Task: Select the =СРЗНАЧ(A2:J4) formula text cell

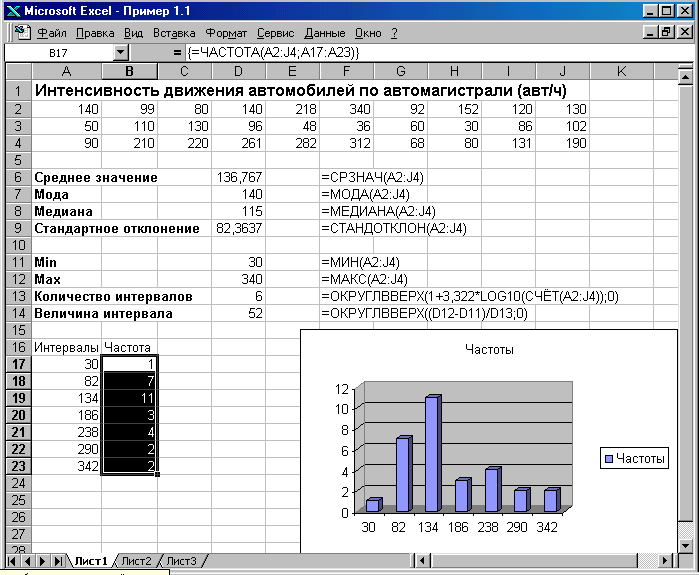Action: click(x=372, y=177)
